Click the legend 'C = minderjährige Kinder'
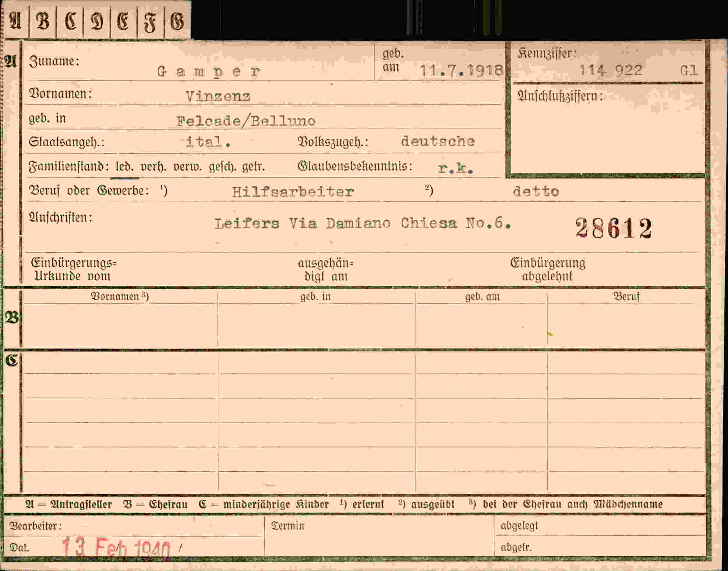 [x=264, y=504]
